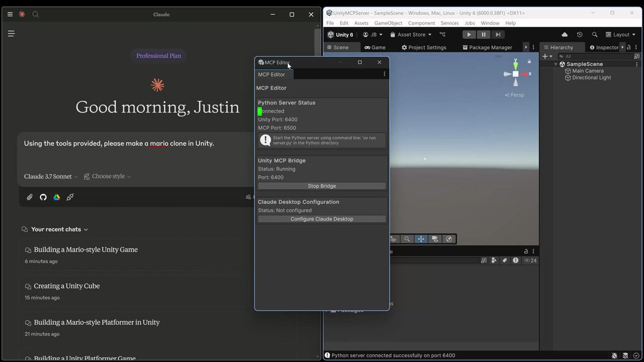
Task: Open SampleScene three-dot options menu
Action: click(637, 64)
